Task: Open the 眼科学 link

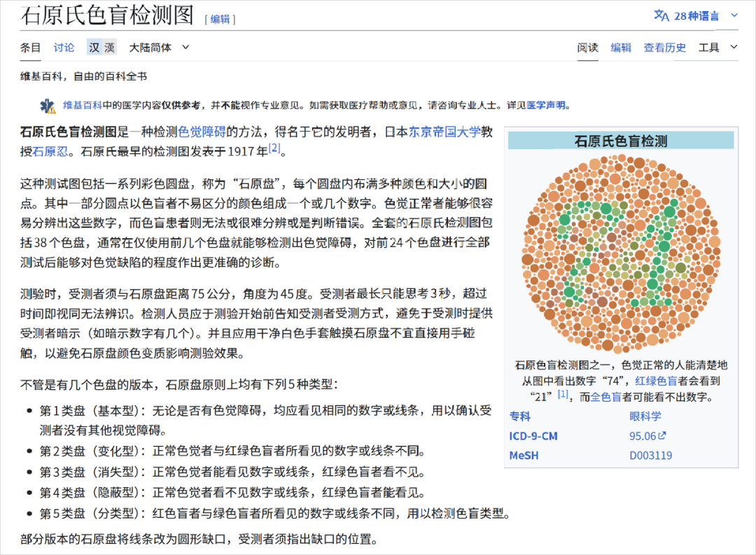Action: point(645,416)
